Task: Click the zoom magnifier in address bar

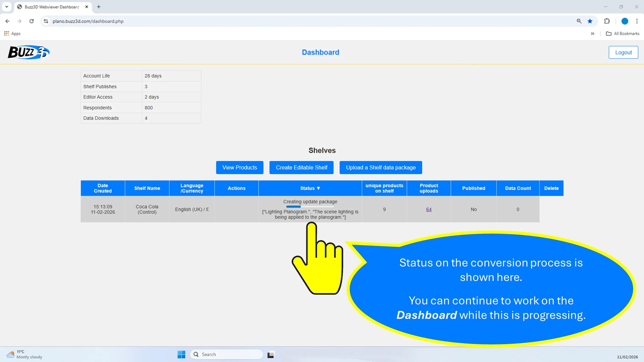Action: coord(579,21)
